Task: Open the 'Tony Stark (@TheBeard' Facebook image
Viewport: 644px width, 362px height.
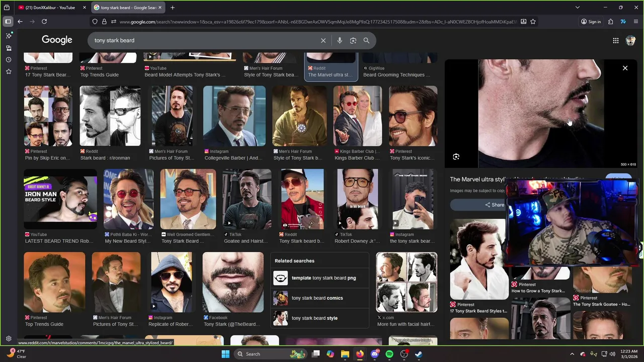Action: (x=233, y=282)
